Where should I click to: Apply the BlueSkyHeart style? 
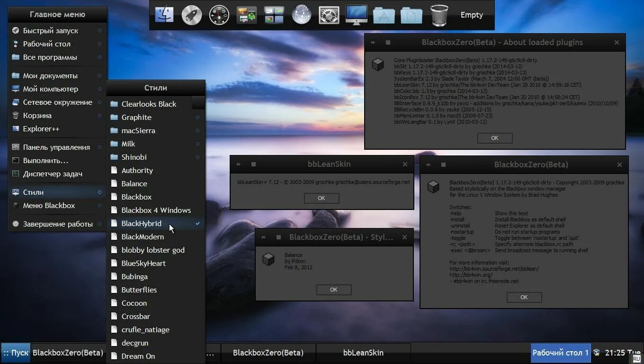(156, 263)
